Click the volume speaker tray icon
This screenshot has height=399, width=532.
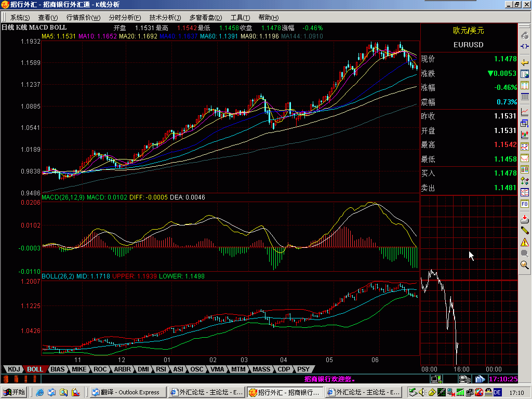(x=422, y=392)
